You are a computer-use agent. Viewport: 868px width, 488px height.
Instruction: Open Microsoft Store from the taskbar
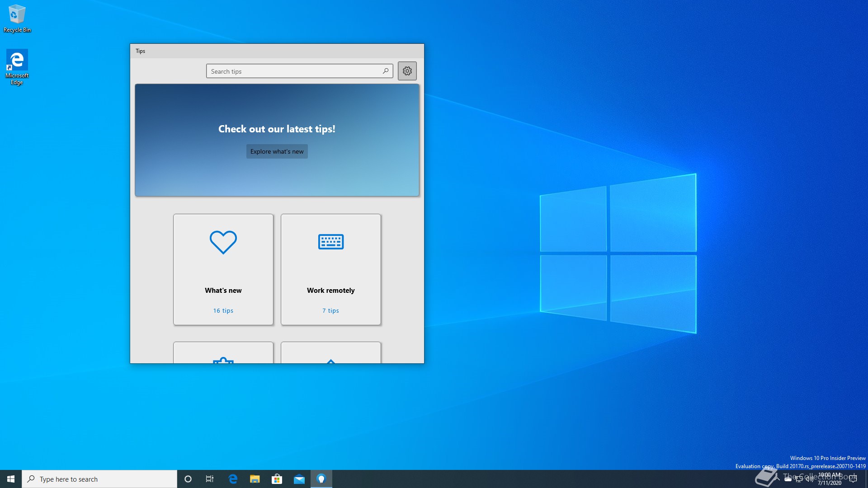[277, 479]
